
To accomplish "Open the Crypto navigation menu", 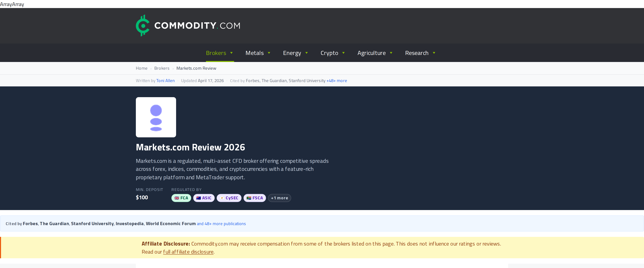I will click(x=329, y=53).
